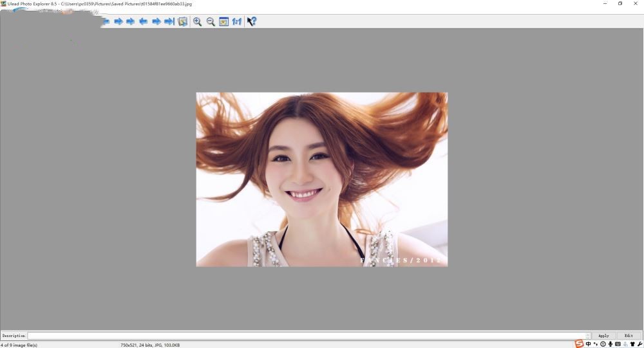
Task: Click the Sogou S icon in tray
Action: click(579, 344)
